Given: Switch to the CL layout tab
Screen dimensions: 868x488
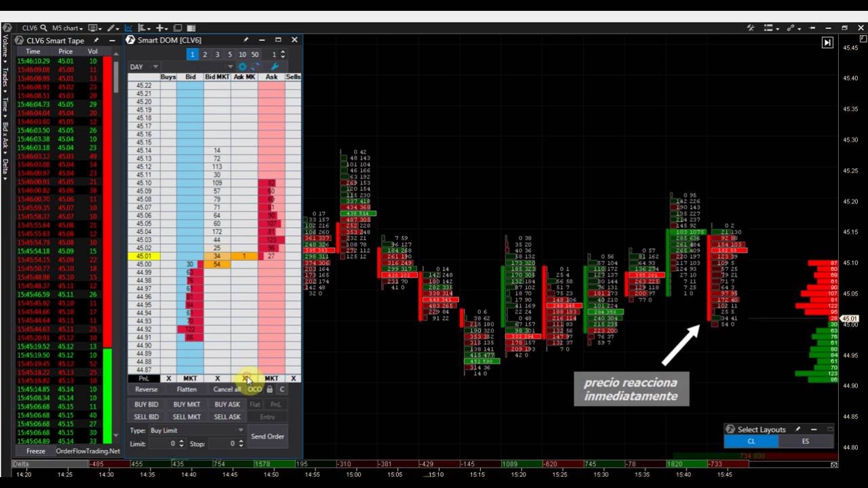Looking at the screenshot, I should (x=751, y=441).
